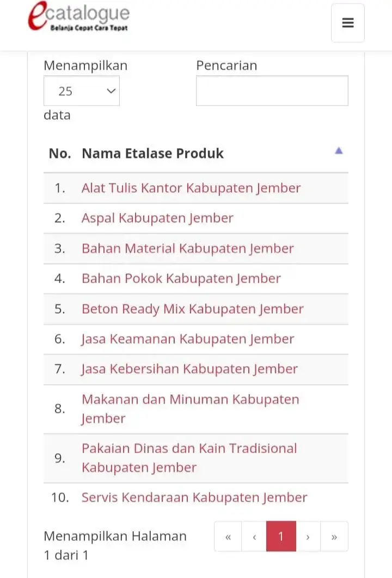Image resolution: width=392 pixels, height=578 pixels.
Task: Open the hamburger menu
Action: pos(348,23)
